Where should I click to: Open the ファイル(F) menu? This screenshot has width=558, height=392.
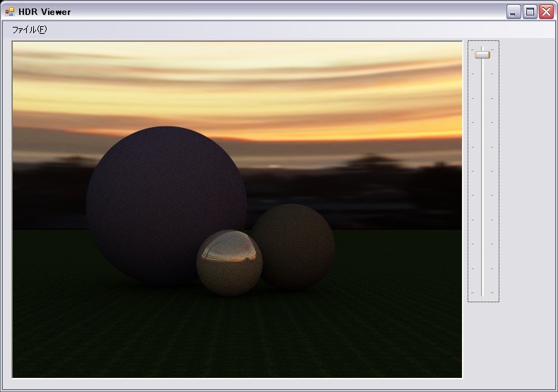tap(29, 30)
